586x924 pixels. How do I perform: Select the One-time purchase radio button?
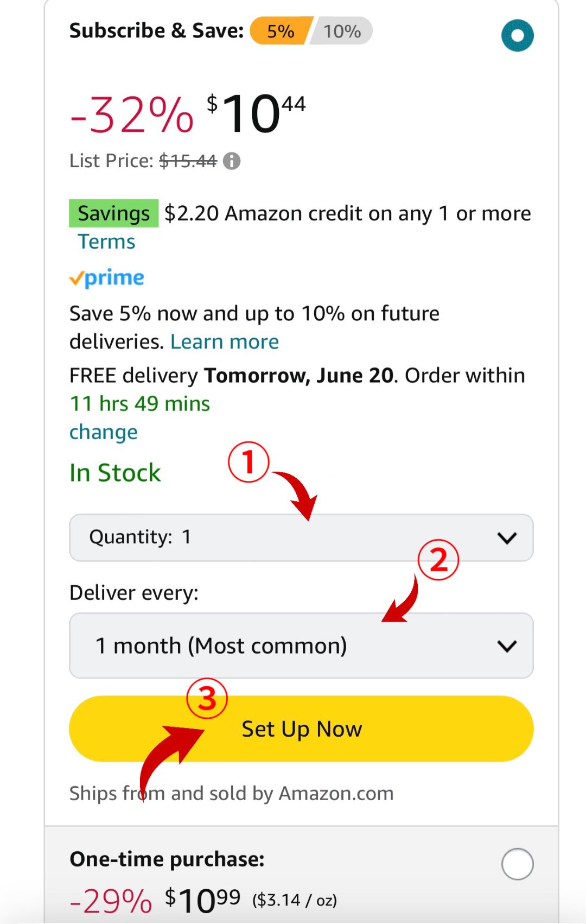pyautogui.click(x=517, y=863)
